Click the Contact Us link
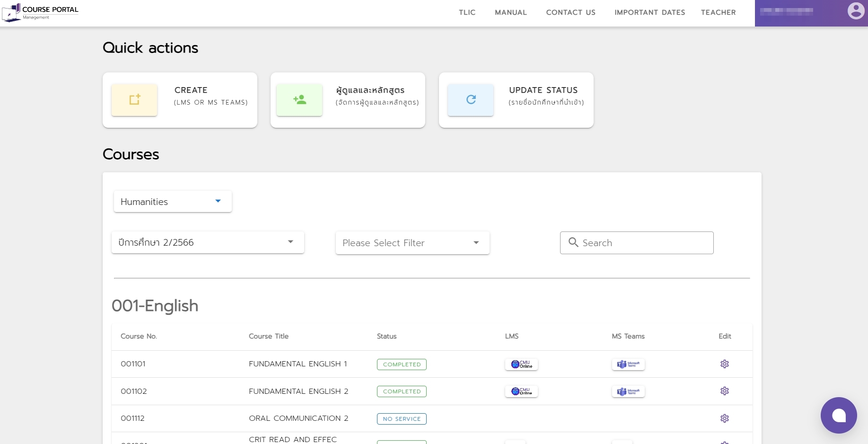The width and height of the screenshot is (868, 444). point(570,12)
